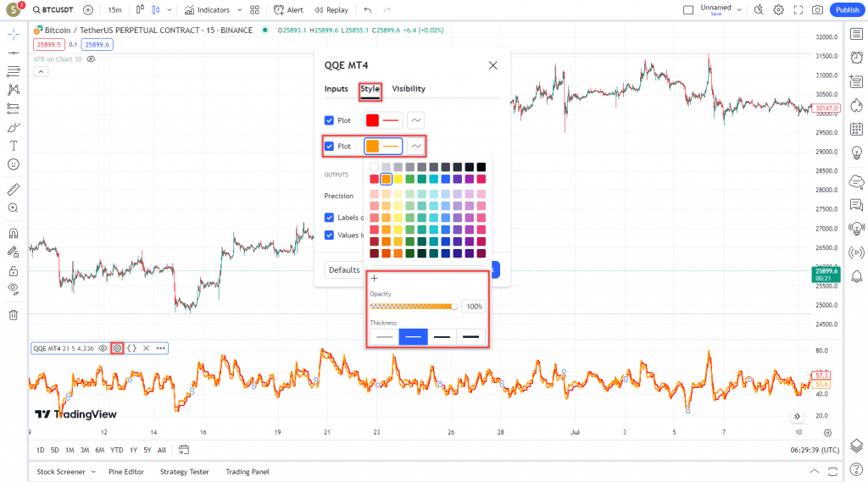The height and width of the screenshot is (482, 868).
Task: Switch to the Inputs tab
Action: point(336,89)
